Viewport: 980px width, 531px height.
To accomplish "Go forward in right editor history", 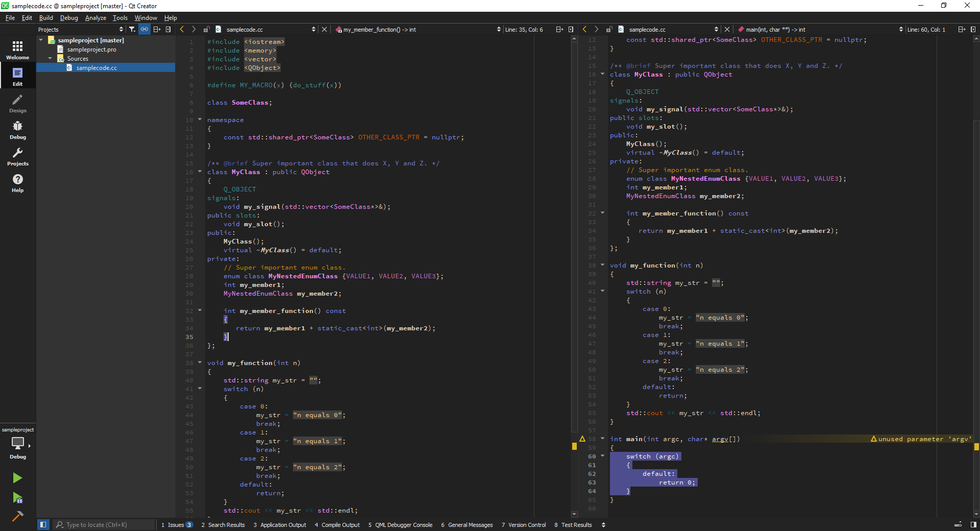I will click(596, 30).
